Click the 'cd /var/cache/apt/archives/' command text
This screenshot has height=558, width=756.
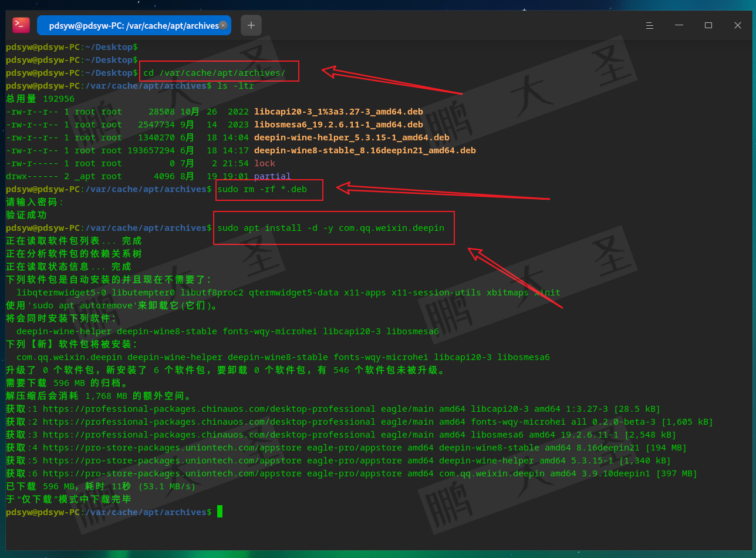click(214, 73)
